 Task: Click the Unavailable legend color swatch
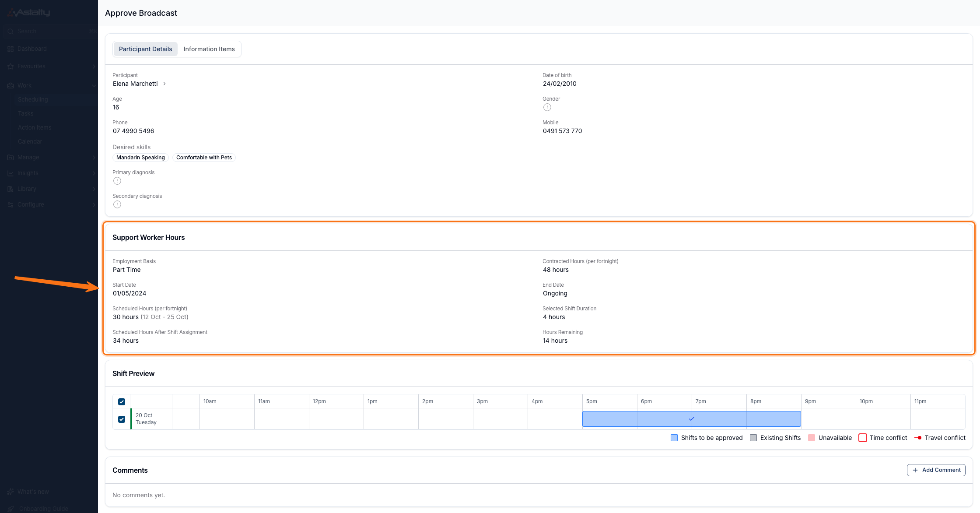coord(812,438)
